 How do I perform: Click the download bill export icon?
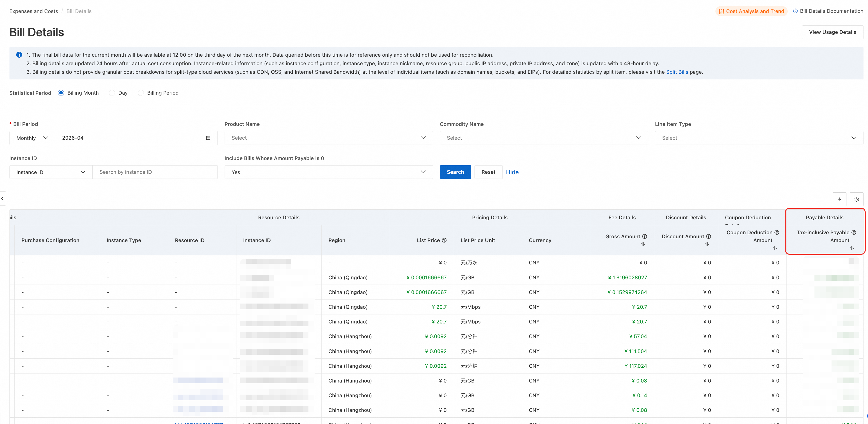(x=839, y=199)
